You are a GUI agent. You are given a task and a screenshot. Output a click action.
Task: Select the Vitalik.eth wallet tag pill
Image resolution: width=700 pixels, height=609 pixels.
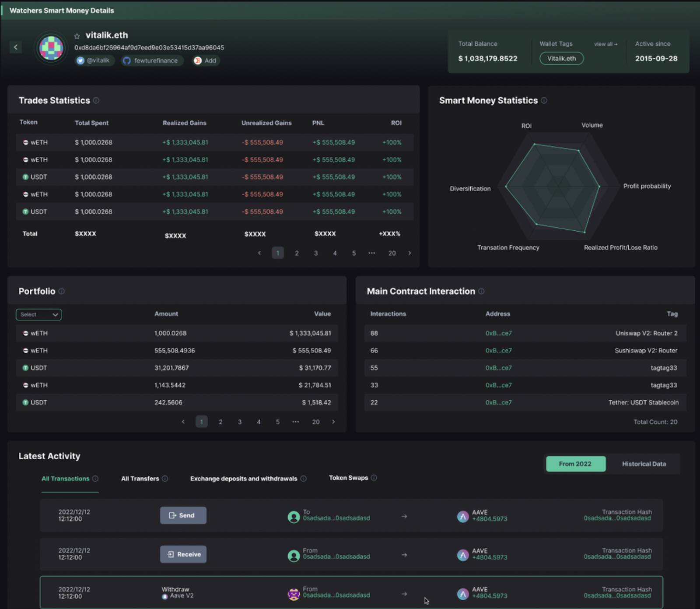(561, 58)
